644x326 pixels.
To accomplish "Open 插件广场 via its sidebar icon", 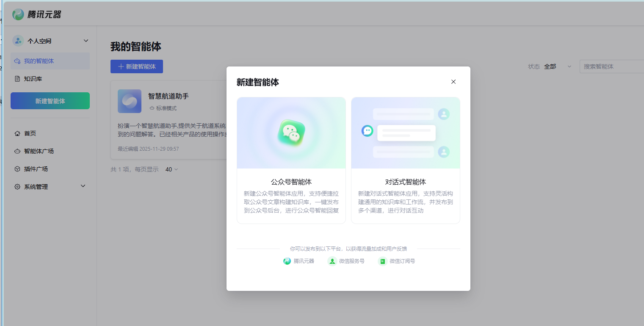I will [17, 169].
